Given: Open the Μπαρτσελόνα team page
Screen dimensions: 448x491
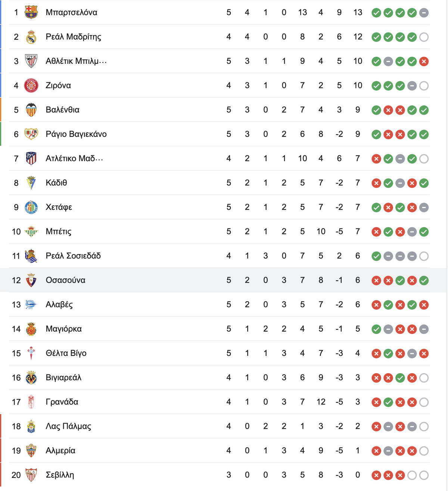Looking at the screenshot, I should coord(71,12).
